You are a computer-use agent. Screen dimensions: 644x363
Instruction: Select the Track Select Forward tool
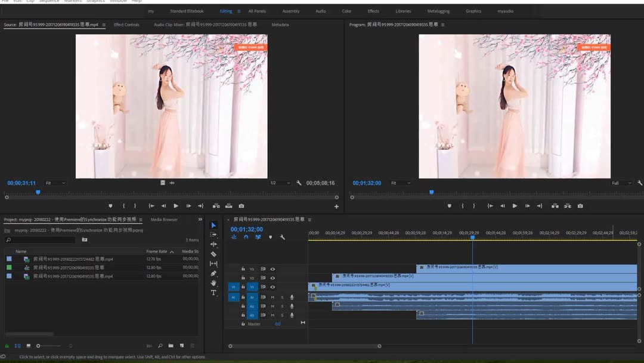pos(214,234)
